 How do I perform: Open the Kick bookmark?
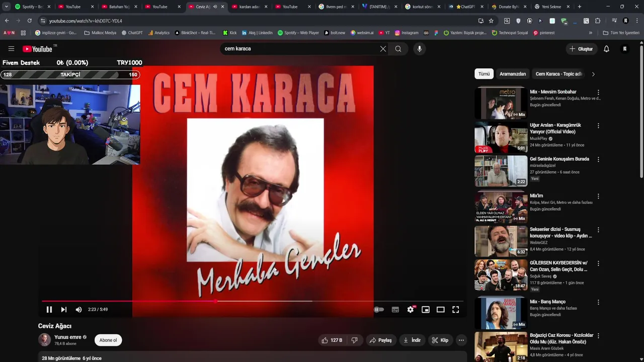(229, 33)
